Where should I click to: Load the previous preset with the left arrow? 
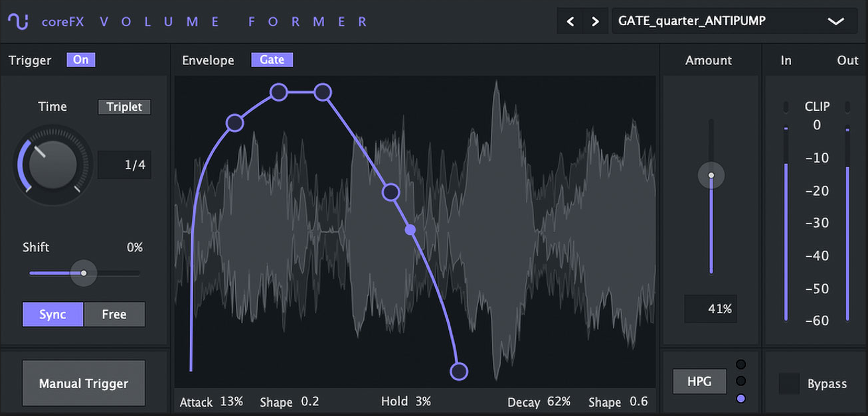click(570, 21)
